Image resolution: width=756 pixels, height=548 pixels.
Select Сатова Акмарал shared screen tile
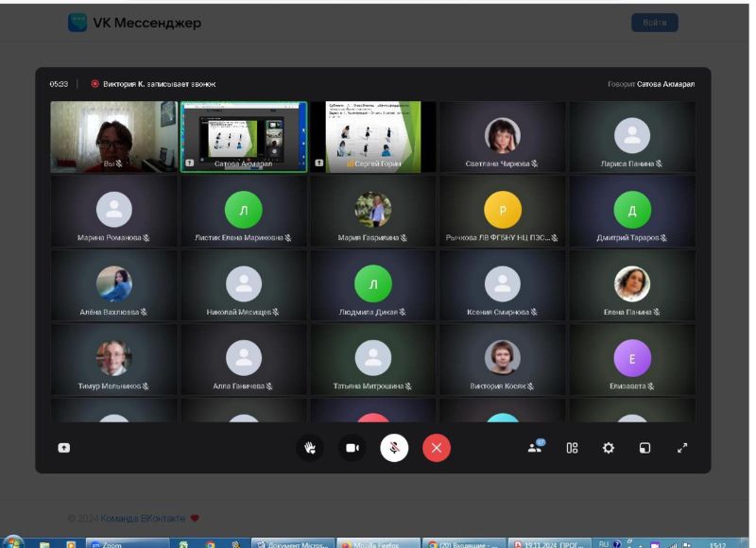click(x=244, y=136)
